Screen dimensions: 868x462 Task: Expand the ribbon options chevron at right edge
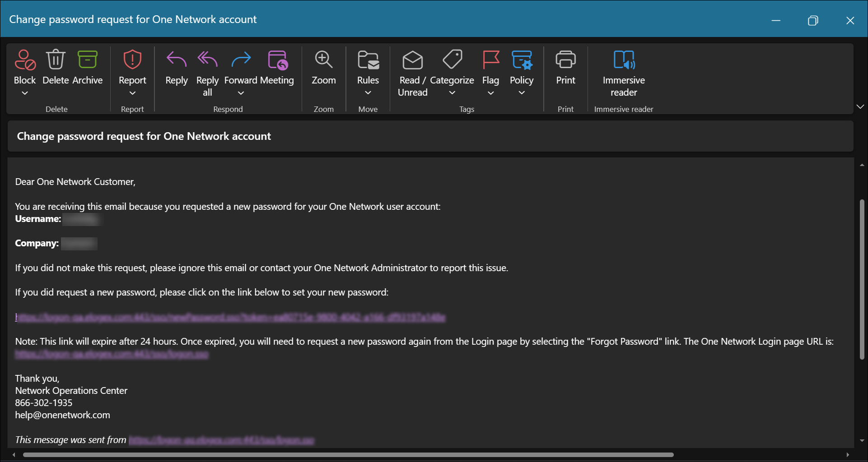[x=860, y=107]
